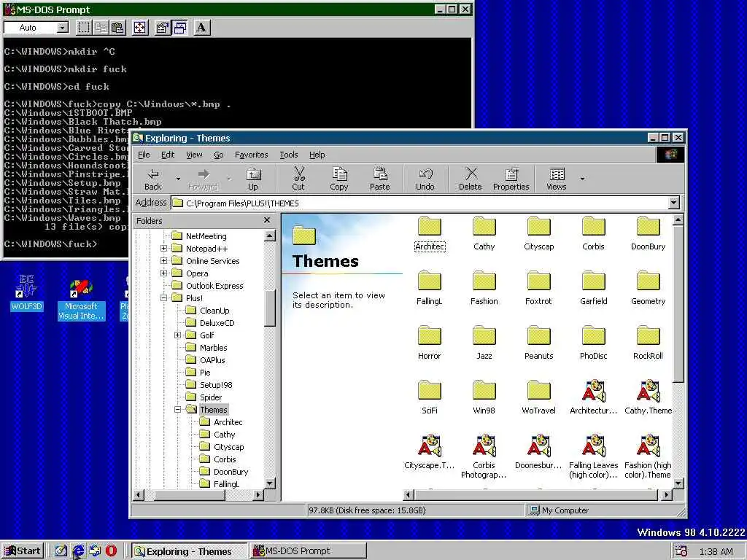Open the File menu in Explorer
Viewport: 747px width, 560px height.
[x=144, y=155]
